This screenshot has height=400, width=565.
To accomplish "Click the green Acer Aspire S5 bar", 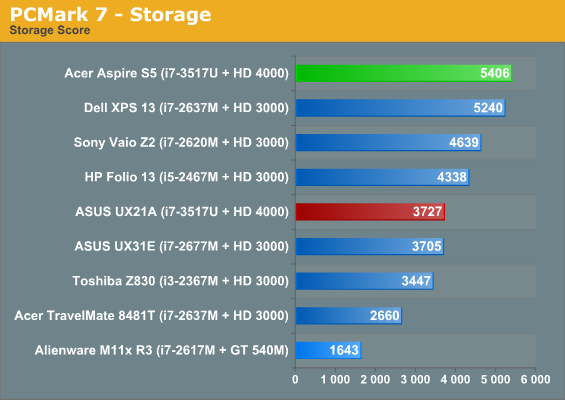I will 404,73.
